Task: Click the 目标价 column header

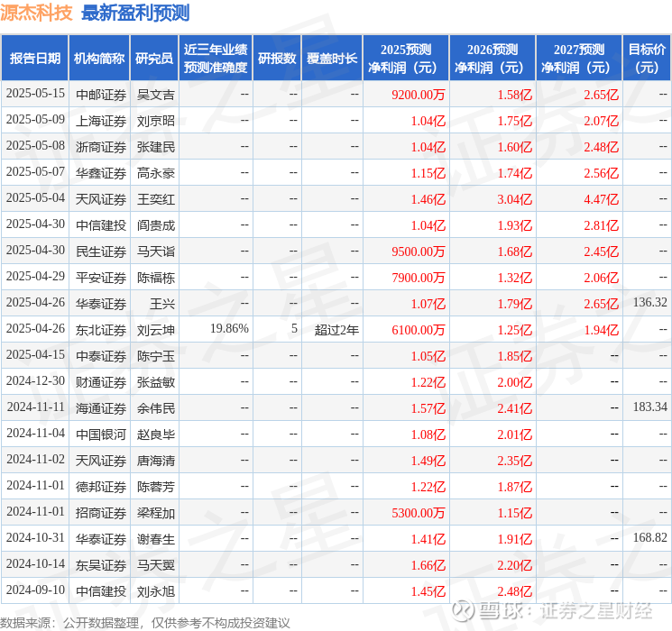Action: tap(646, 59)
